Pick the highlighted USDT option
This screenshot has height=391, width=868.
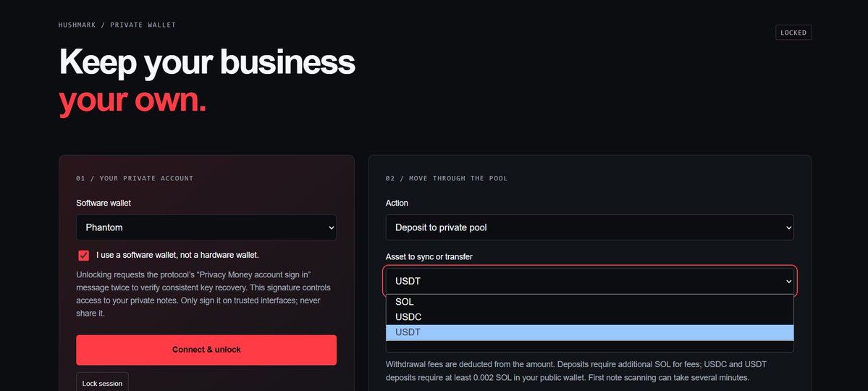click(x=589, y=332)
